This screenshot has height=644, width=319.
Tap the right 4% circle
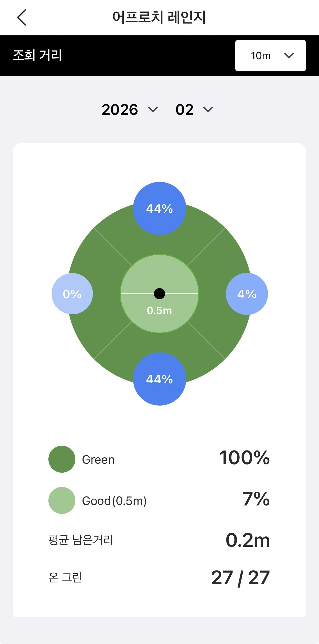point(247,294)
